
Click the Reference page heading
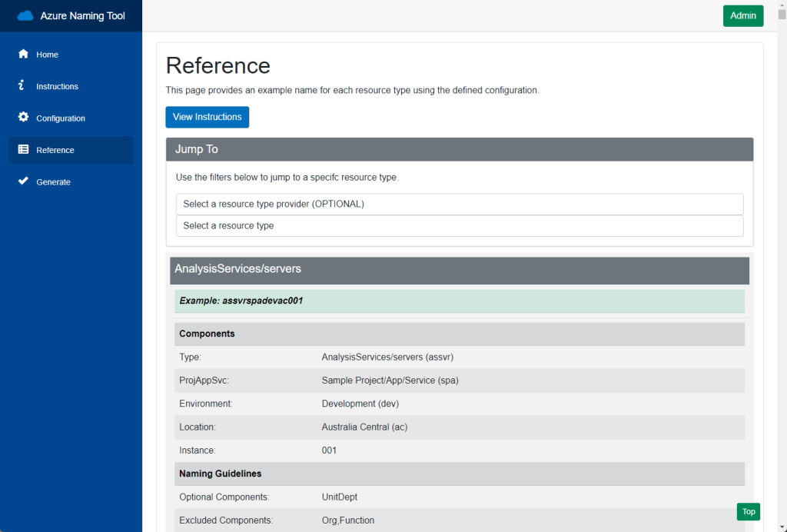[218, 66]
